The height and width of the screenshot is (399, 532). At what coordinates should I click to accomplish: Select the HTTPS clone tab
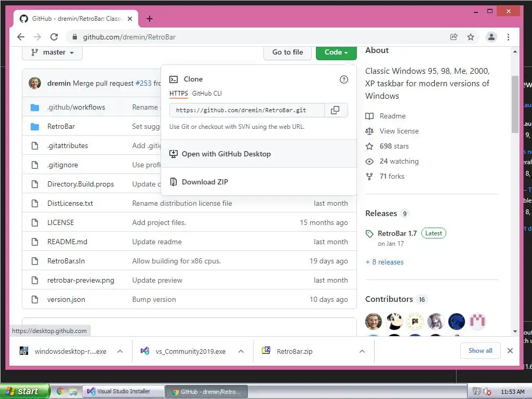coord(179,94)
